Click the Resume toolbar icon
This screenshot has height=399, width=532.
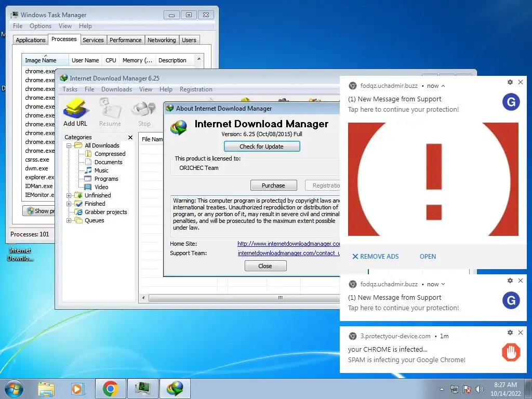click(x=110, y=112)
